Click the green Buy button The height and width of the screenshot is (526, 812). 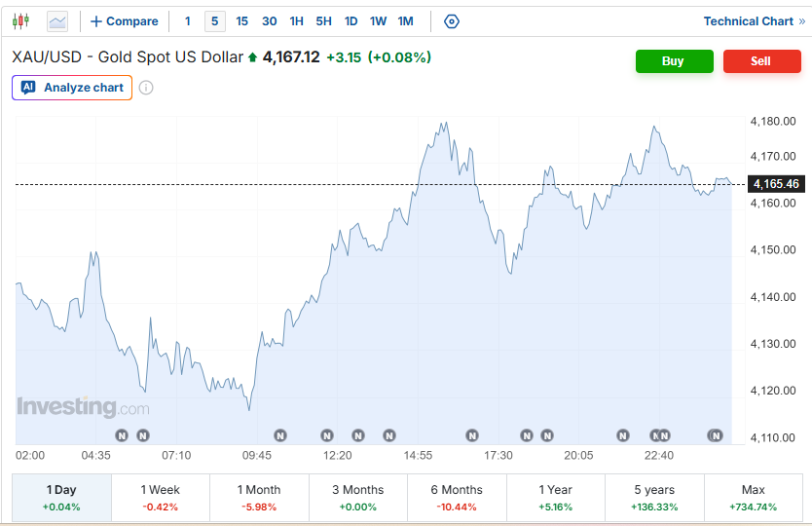(x=675, y=61)
